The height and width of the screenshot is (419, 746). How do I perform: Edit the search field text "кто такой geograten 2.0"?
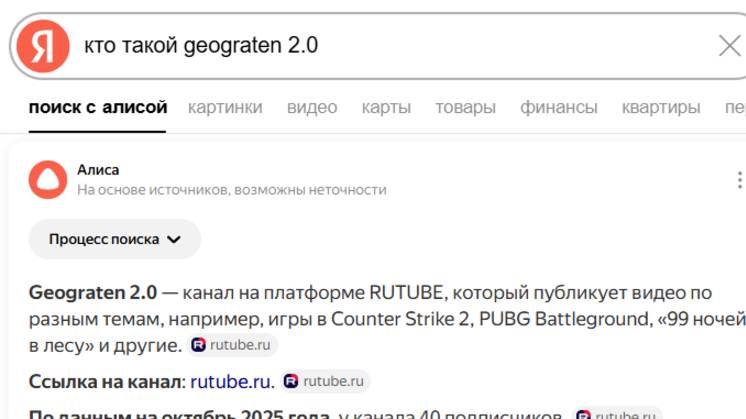[201, 46]
